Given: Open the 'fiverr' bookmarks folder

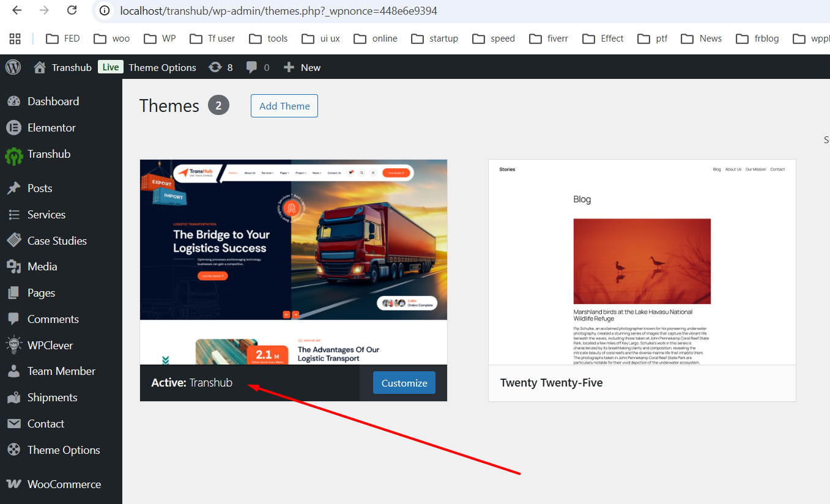Looking at the screenshot, I should 549,38.
